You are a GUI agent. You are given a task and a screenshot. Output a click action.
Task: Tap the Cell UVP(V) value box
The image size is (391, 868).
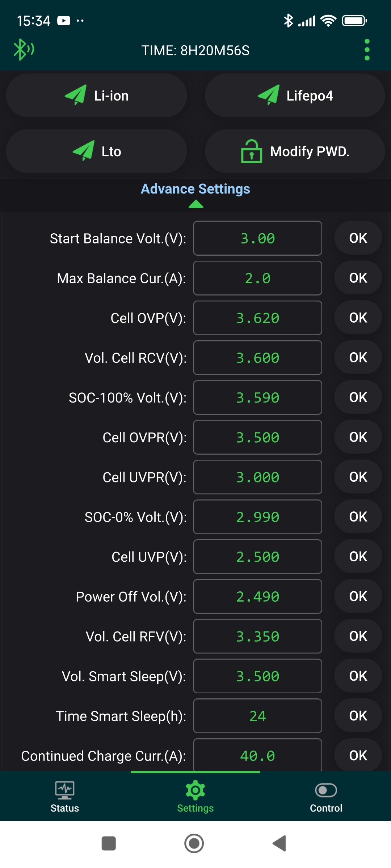pos(257,557)
